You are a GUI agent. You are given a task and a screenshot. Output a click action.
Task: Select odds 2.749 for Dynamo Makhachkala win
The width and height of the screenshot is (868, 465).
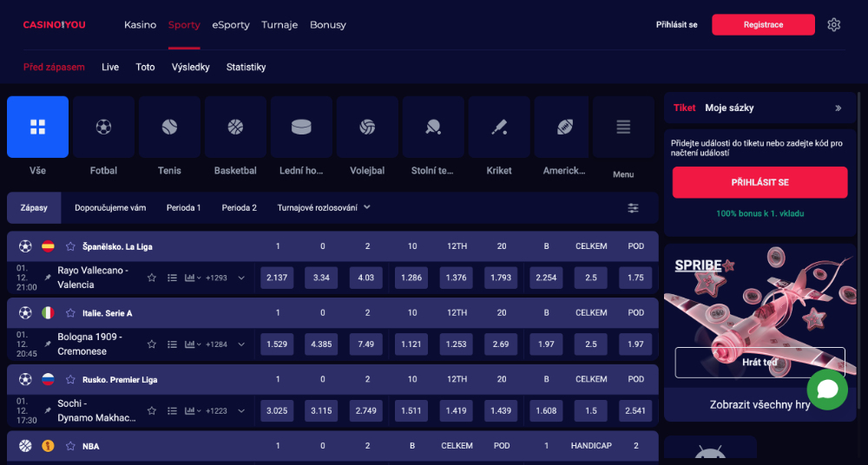(x=366, y=410)
